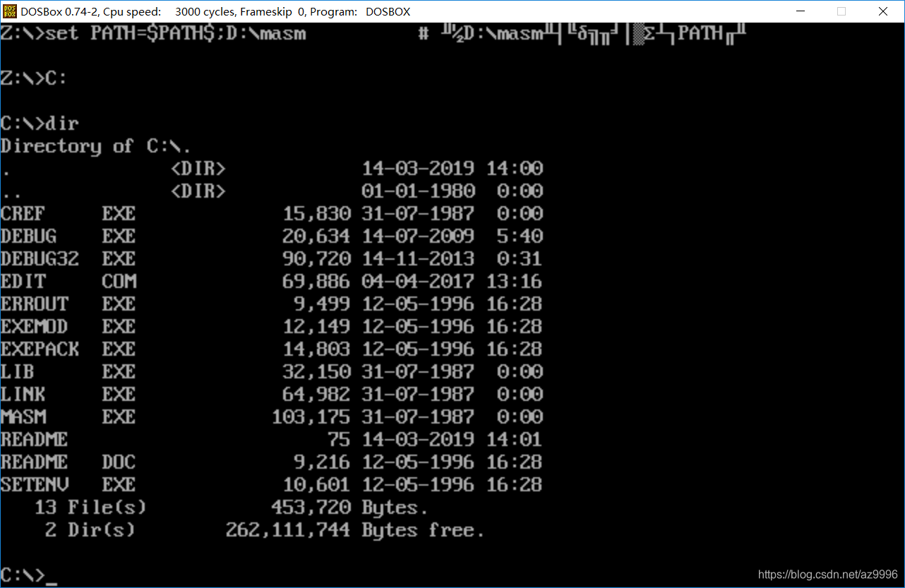Image resolution: width=905 pixels, height=588 pixels.
Task: Select the EDIT file name
Action: click(x=23, y=282)
